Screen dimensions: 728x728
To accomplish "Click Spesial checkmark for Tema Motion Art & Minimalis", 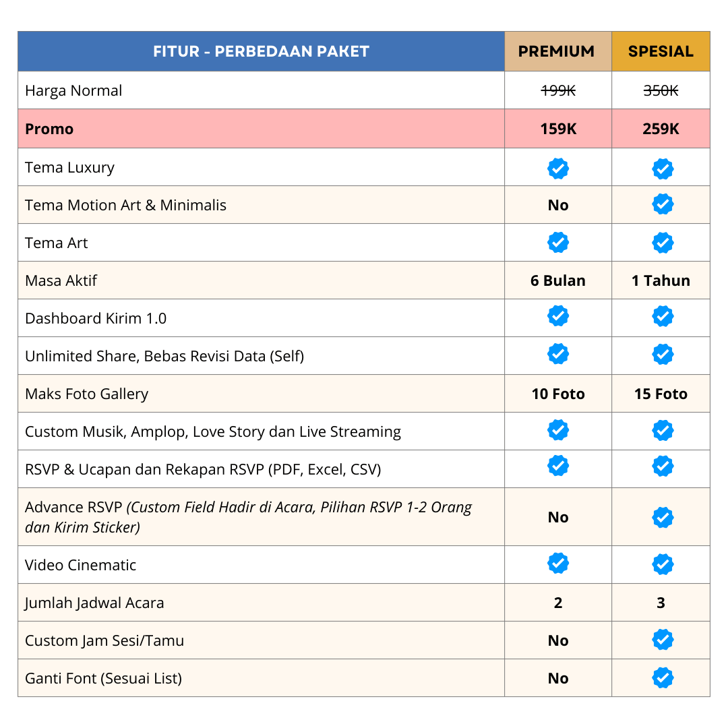I will tap(663, 204).
